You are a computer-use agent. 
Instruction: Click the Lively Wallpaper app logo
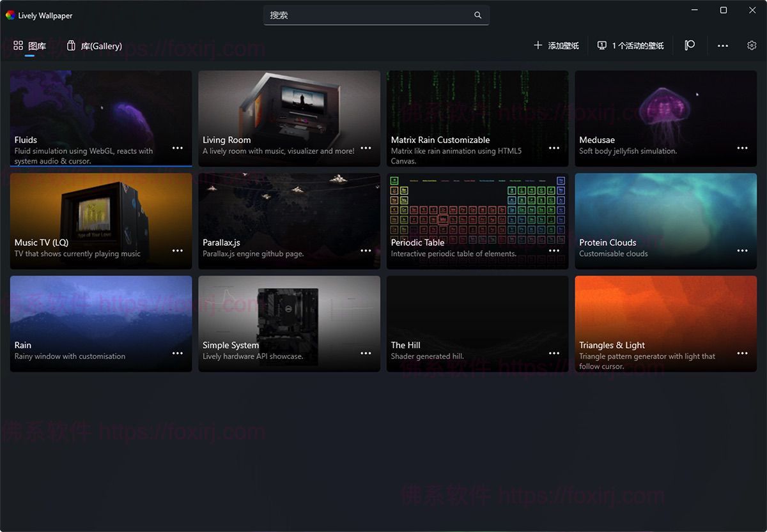tap(10, 15)
